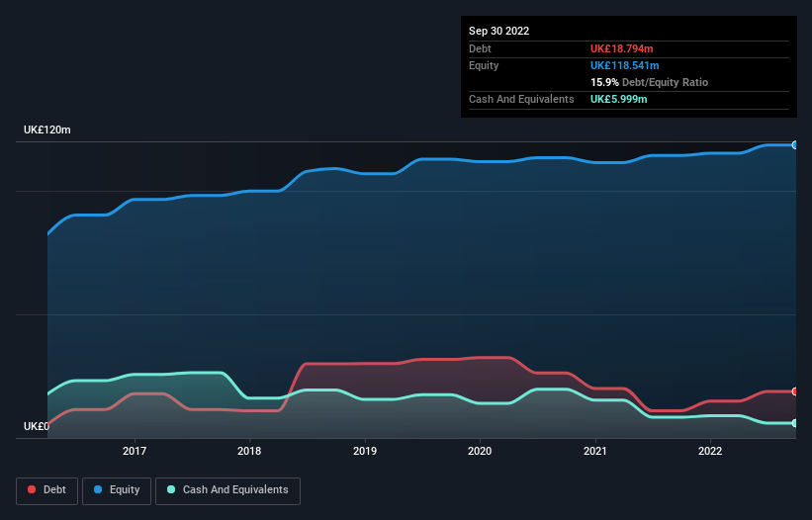Viewport: 812px width, 520px height.
Task: Select the 2017 x-axis label
Action: (135, 451)
